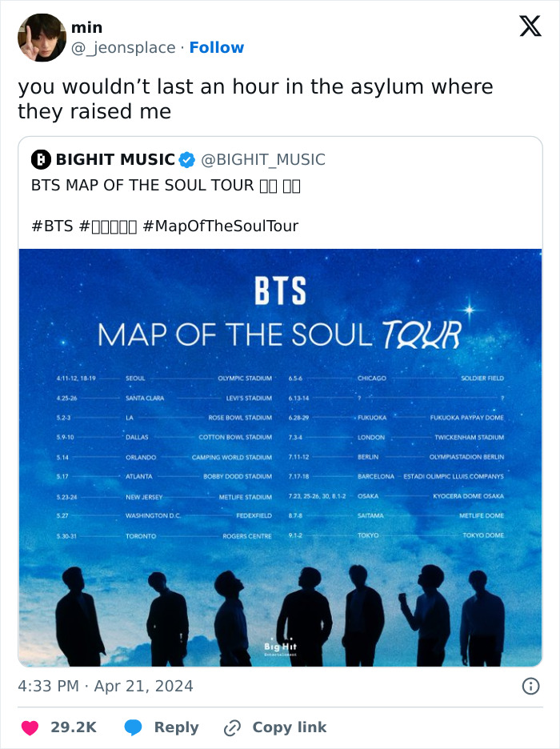This screenshot has height=749, width=560.
Task: Click the BIGHIT MUSIC account name
Action: click(x=115, y=160)
